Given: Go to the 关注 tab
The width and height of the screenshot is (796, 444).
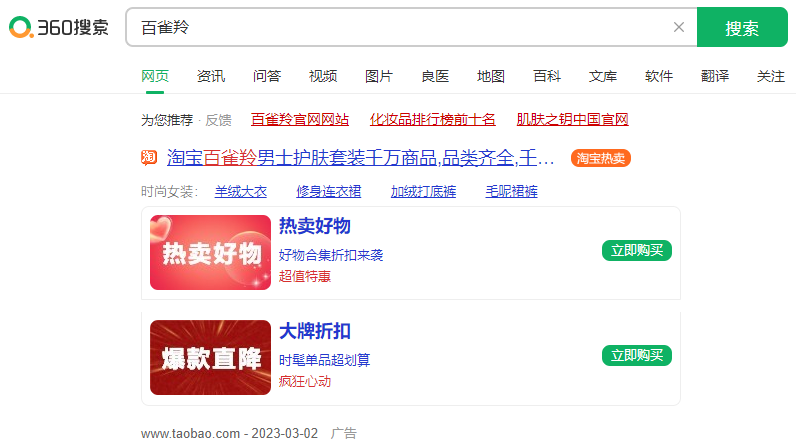Looking at the screenshot, I should click(x=771, y=77).
